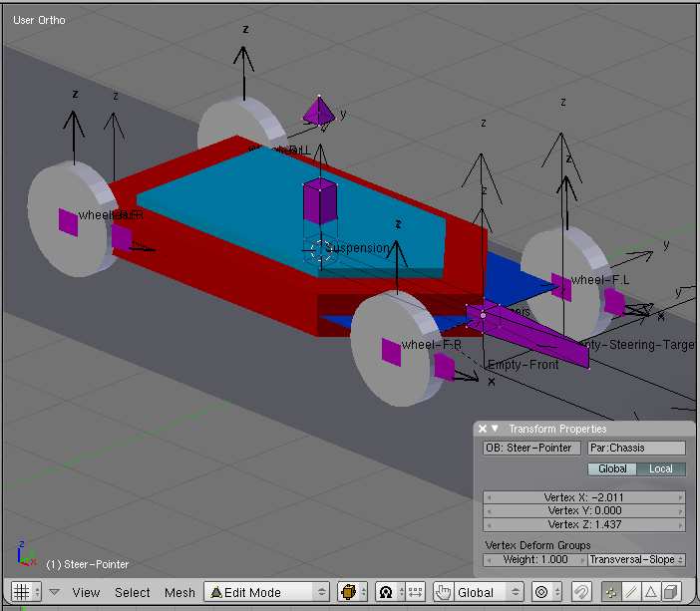Enable edge select mode
The height and width of the screenshot is (611, 700).
point(631,592)
